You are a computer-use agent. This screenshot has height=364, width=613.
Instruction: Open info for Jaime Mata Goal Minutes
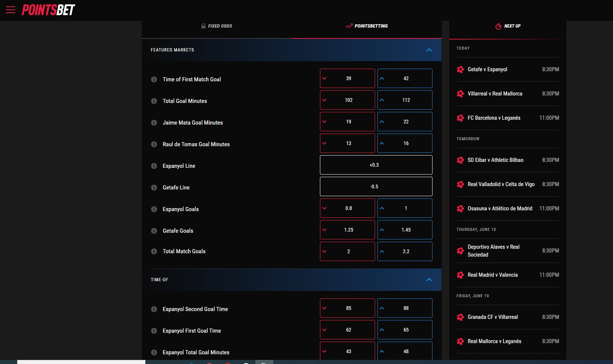[x=154, y=123]
